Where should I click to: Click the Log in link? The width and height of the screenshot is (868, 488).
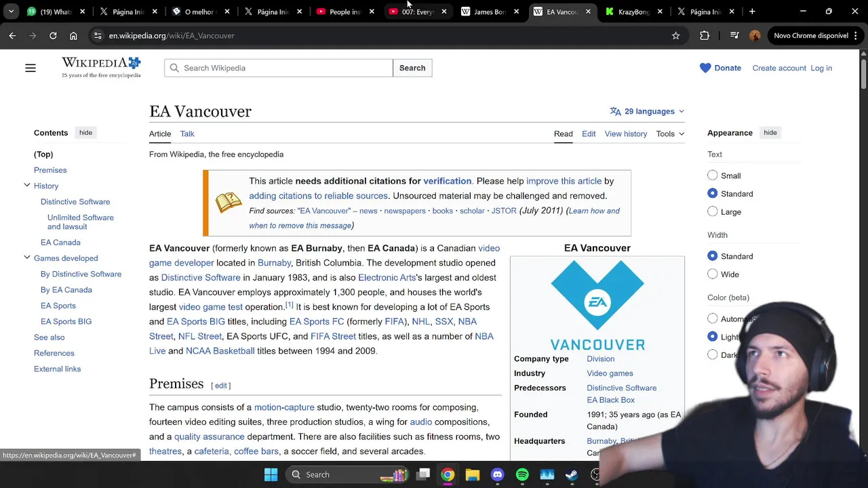(821, 68)
